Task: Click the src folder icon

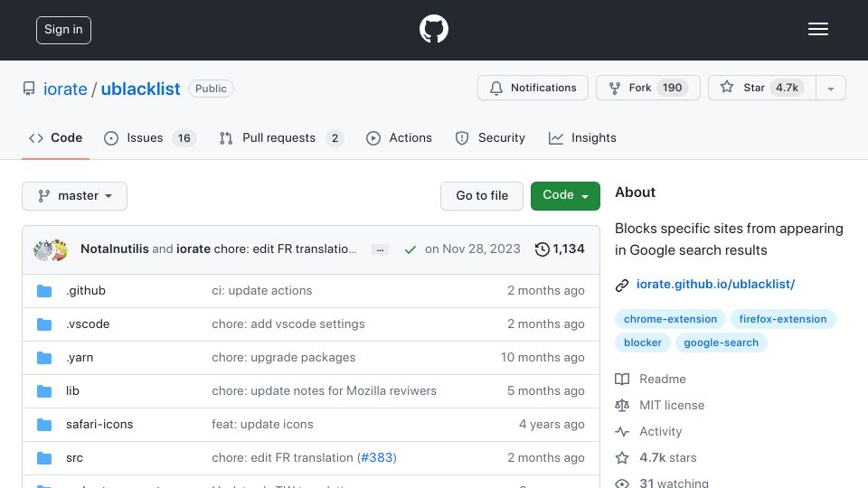Action: pyautogui.click(x=44, y=458)
